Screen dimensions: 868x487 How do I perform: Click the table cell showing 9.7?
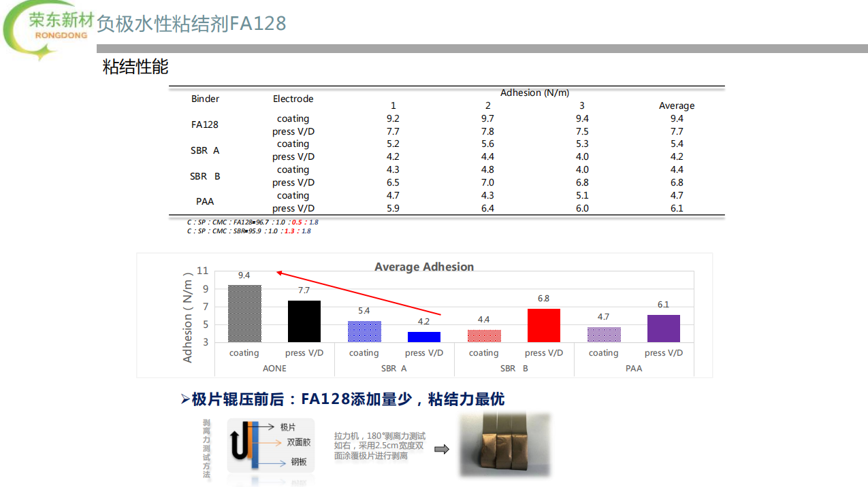coord(487,118)
